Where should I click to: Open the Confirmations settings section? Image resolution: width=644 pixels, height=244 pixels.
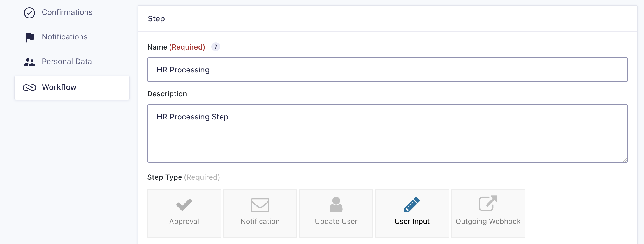click(x=67, y=12)
